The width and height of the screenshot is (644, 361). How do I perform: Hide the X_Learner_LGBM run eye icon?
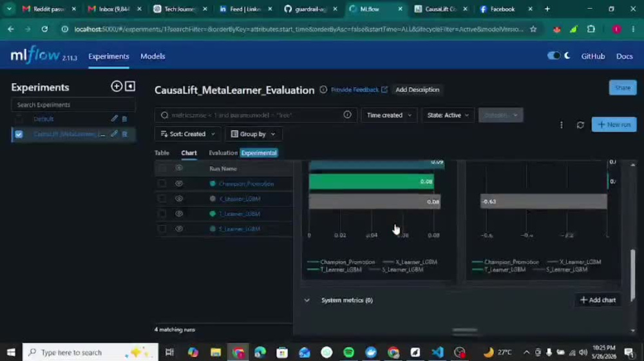tap(179, 199)
